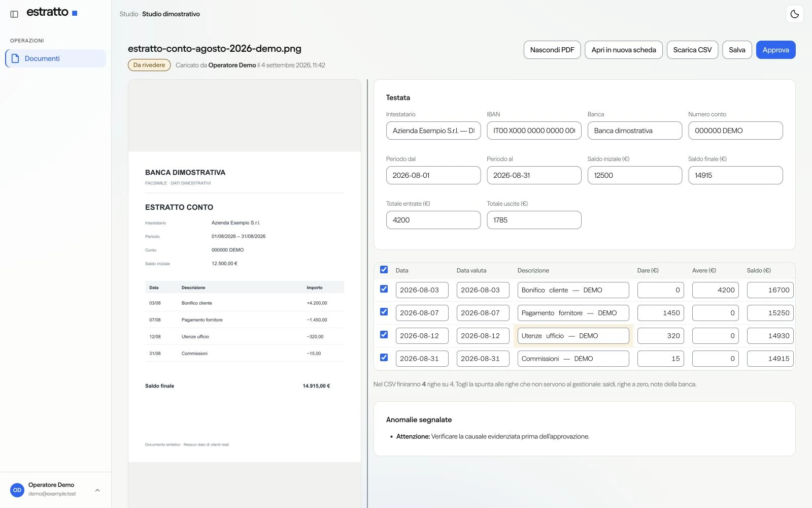Edit the Totale uscite field

click(534, 220)
